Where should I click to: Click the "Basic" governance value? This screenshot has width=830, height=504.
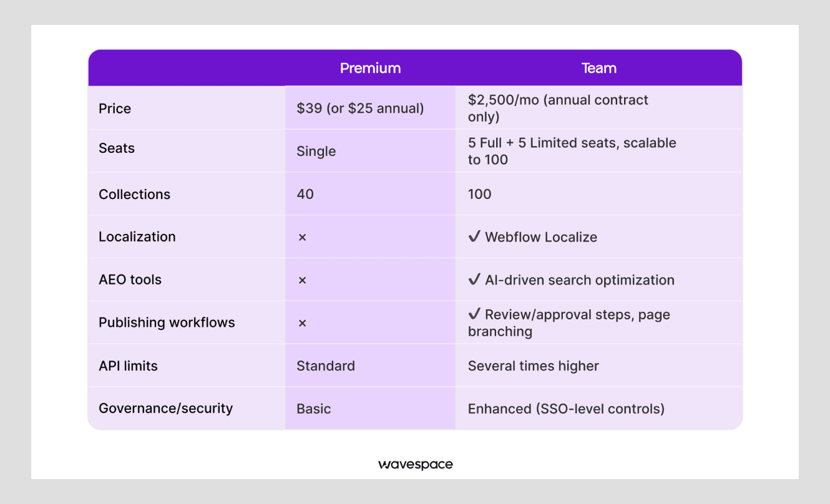click(x=314, y=409)
